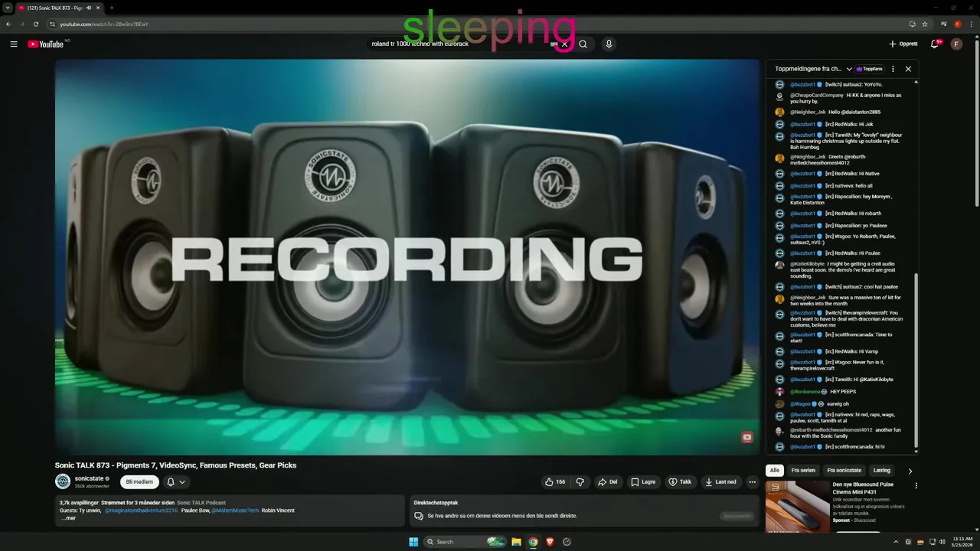Screen dimensions: 980x551
Task: Send Takk super thanks
Action: pos(680,482)
